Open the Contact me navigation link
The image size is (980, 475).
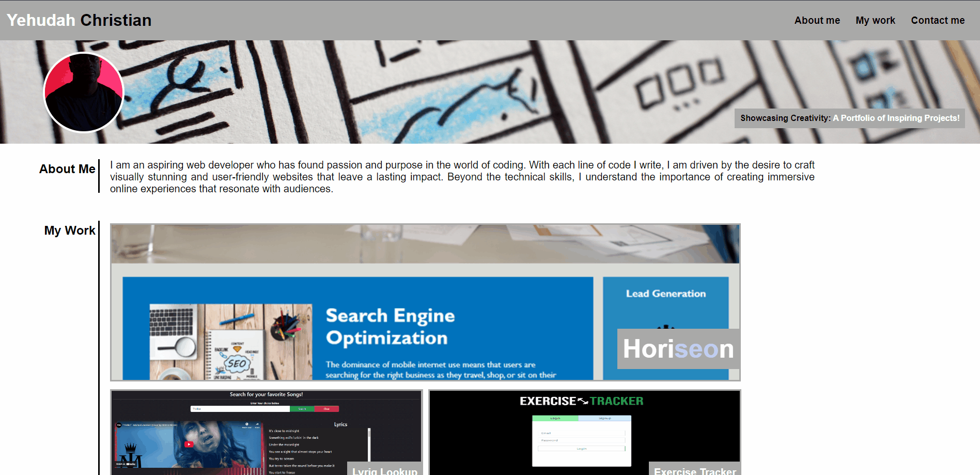[x=938, y=20]
